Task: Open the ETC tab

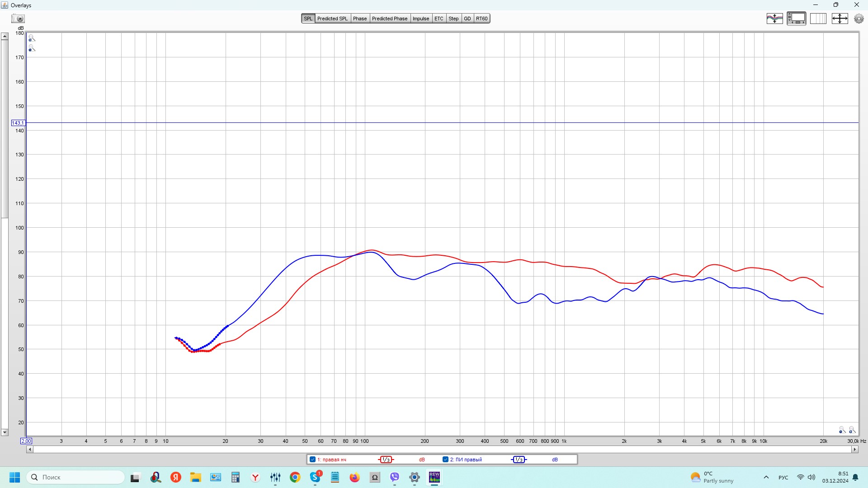Action: [x=439, y=19]
